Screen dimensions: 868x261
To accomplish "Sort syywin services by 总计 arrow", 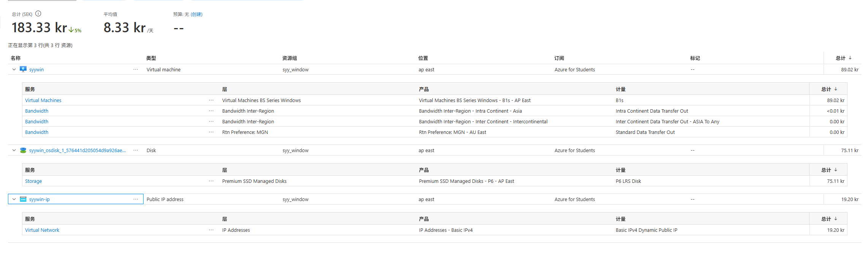I will coord(836,89).
